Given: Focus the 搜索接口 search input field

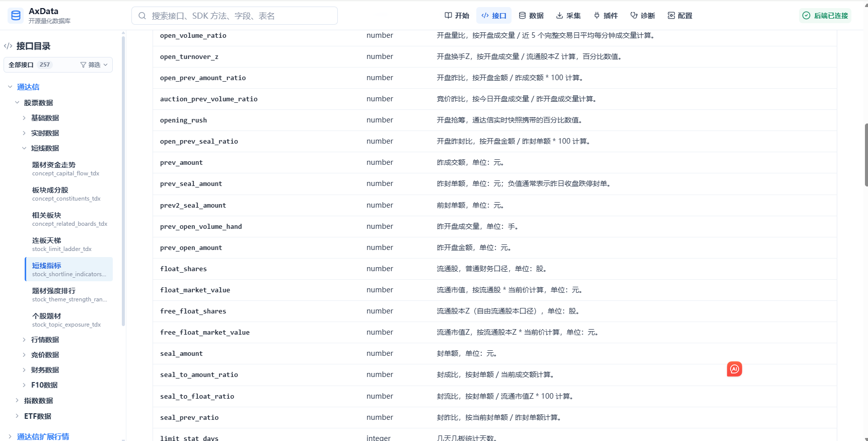Looking at the screenshot, I should pyautogui.click(x=235, y=16).
